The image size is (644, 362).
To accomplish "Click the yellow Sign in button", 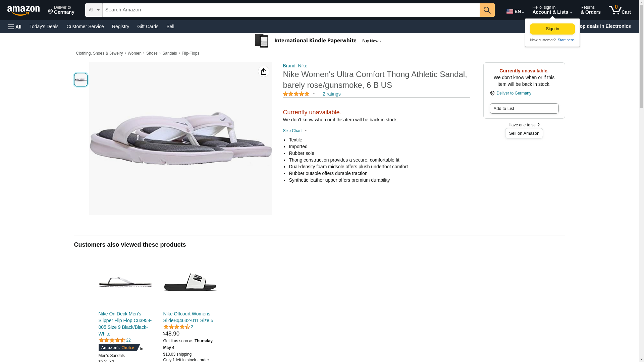I will [x=552, y=29].
